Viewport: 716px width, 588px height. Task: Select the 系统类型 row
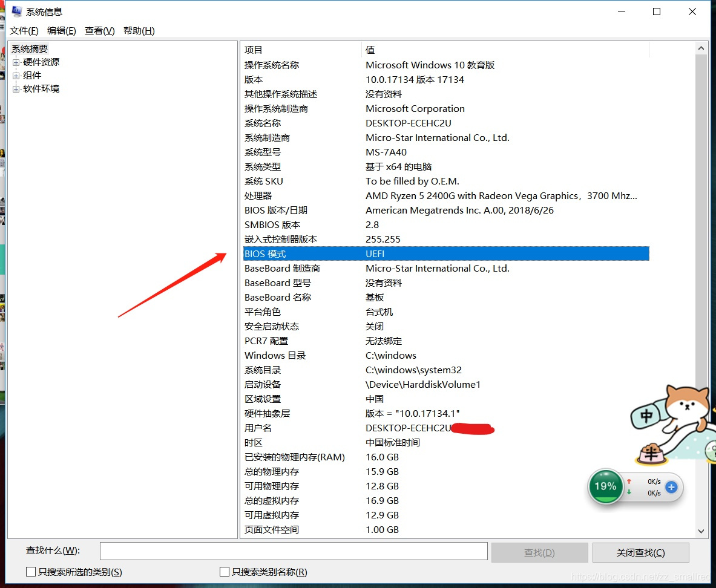[446, 166]
